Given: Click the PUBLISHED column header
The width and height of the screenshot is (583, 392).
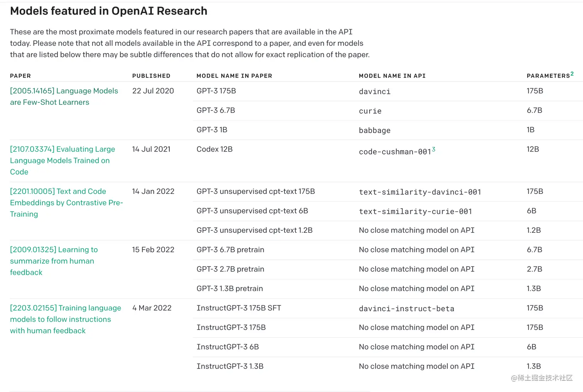Looking at the screenshot, I should coord(151,76).
